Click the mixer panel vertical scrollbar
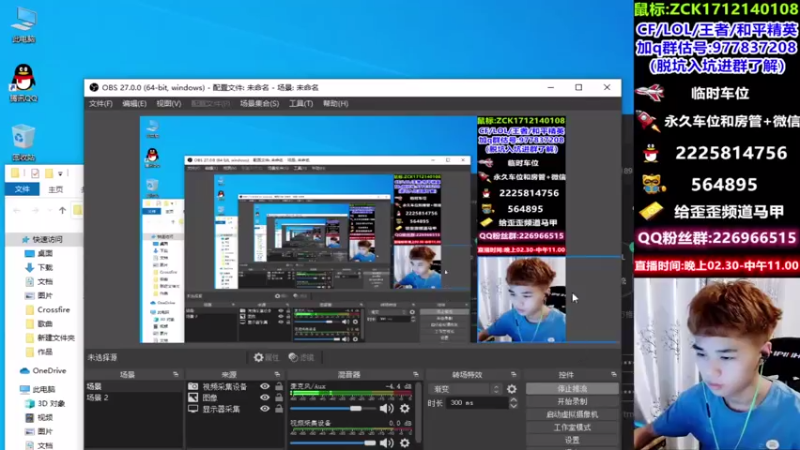 [x=418, y=412]
